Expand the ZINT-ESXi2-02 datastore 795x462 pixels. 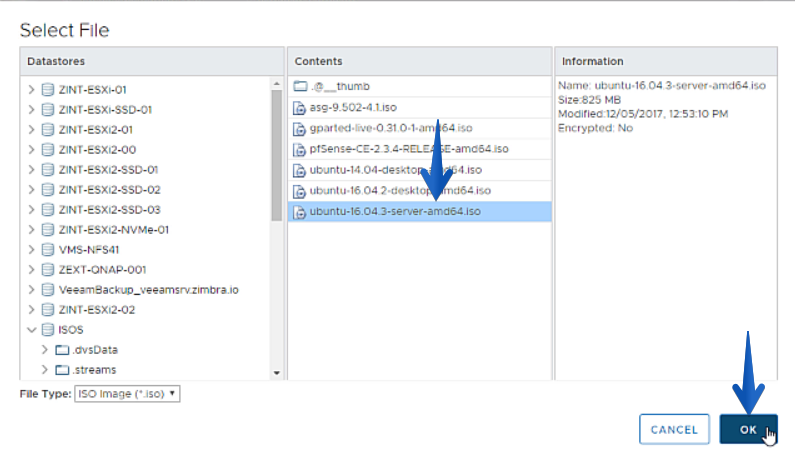(31, 310)
